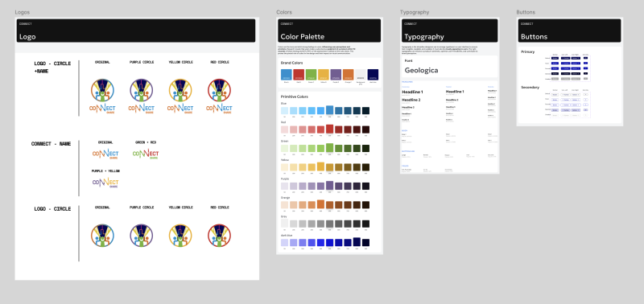Select the Buttons frame label on the canvas
The image size is (644, 304).
click(526, 12)
